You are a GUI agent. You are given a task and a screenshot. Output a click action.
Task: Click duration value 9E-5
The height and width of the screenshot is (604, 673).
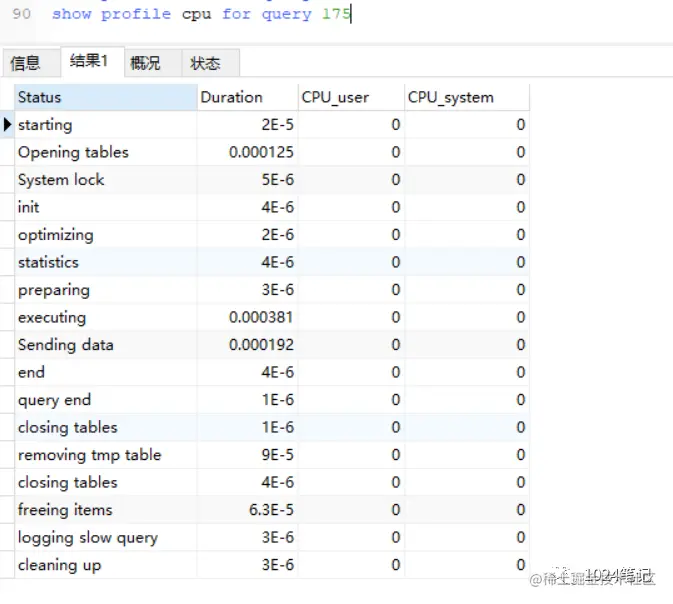[x=278, y=455]
